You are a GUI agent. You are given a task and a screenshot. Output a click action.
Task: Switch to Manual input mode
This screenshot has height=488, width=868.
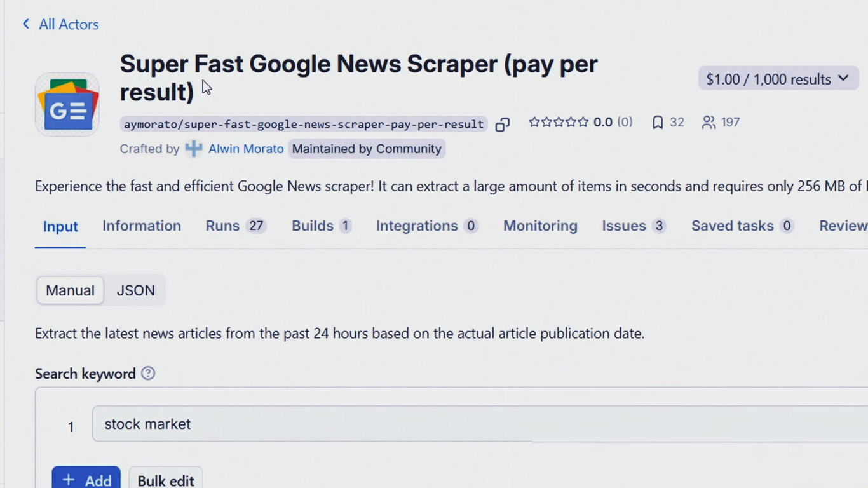coord(70,290)
